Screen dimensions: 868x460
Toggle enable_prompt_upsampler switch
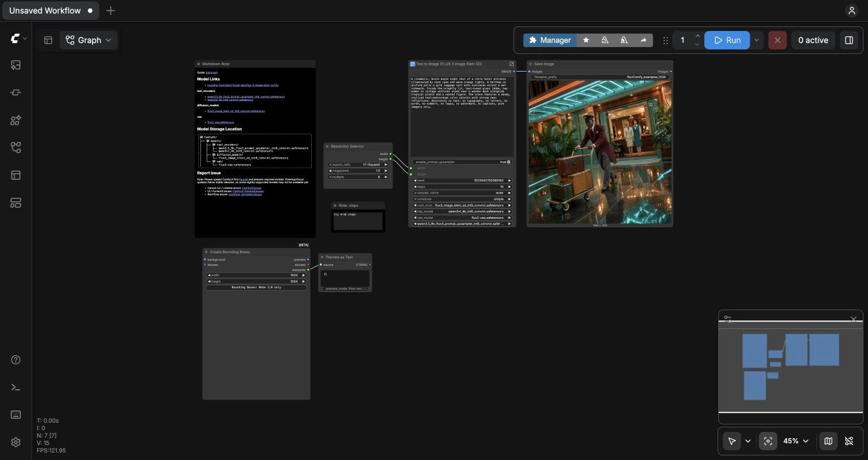(x=508, y=162)
